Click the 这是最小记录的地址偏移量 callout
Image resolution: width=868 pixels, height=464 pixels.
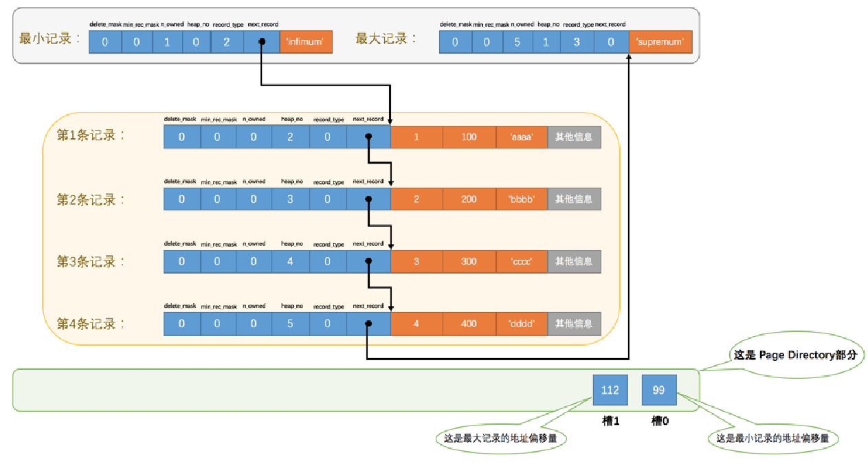tap(772, 438)
